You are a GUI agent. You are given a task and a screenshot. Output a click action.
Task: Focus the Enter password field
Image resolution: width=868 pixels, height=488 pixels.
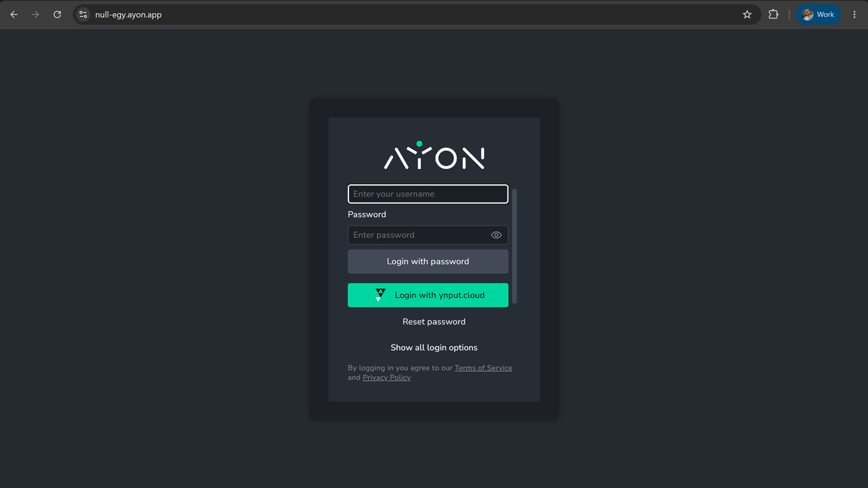coord(428,235)
